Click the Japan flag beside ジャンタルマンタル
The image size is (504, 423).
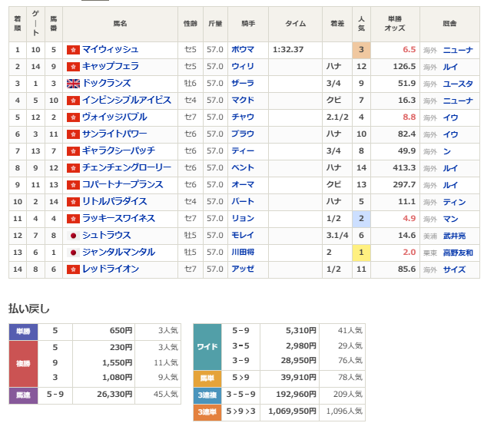click(x=74, y=253)
